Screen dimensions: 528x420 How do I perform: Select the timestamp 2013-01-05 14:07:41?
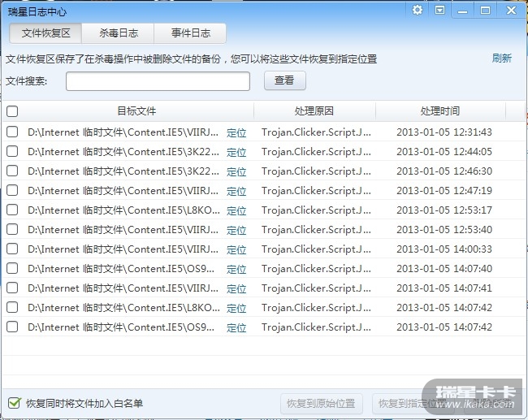(444, 288)
